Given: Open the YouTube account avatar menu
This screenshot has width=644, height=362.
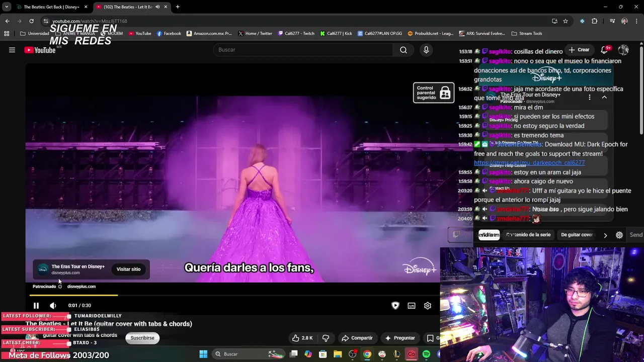Looking at the screenshot, I should 623,50.
